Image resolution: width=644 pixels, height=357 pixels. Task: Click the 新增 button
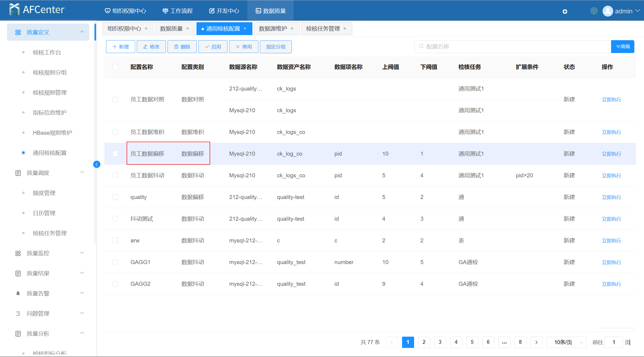[120, 47]
